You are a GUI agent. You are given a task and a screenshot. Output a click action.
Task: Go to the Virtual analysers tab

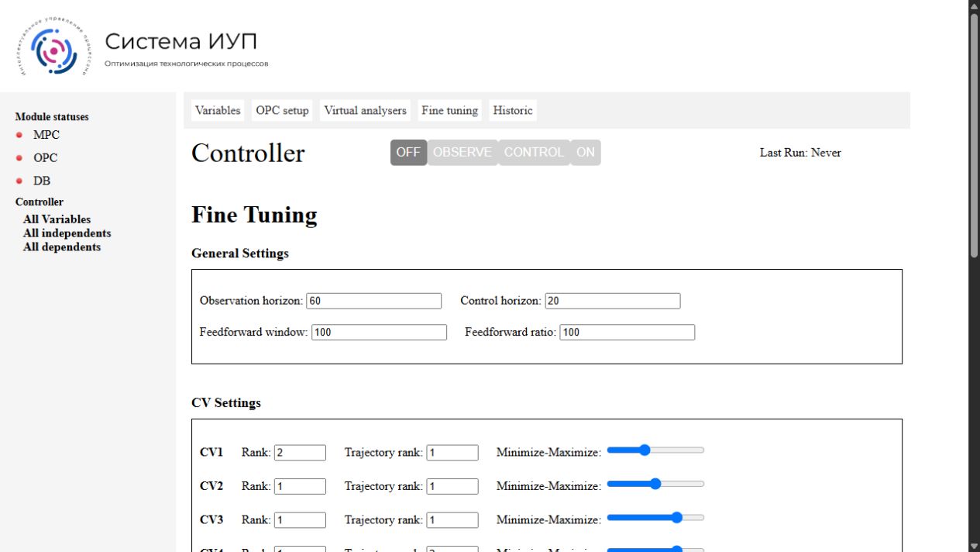pyautogui.click(x=365, y=111)
